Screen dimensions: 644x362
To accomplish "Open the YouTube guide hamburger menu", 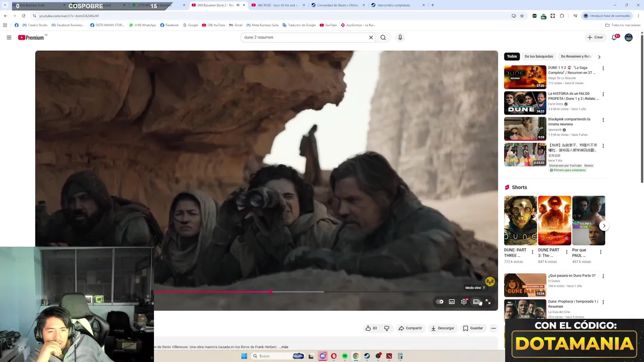I will click(9, 37).
